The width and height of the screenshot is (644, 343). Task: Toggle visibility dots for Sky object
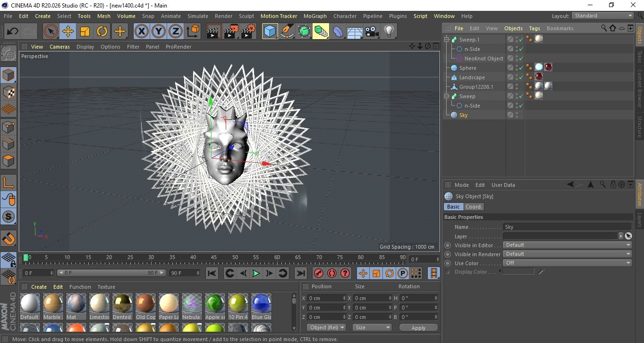tap(517, 115)
